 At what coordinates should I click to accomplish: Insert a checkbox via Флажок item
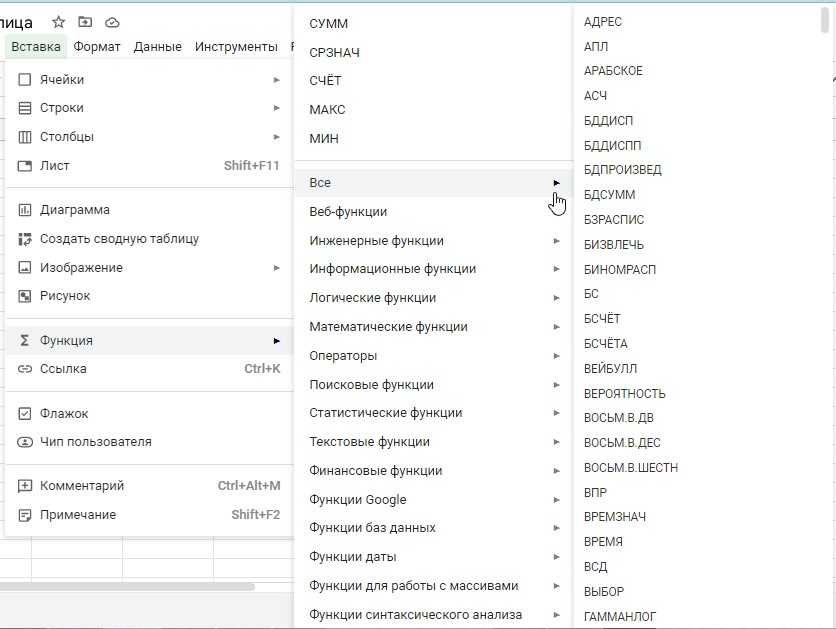64,413
